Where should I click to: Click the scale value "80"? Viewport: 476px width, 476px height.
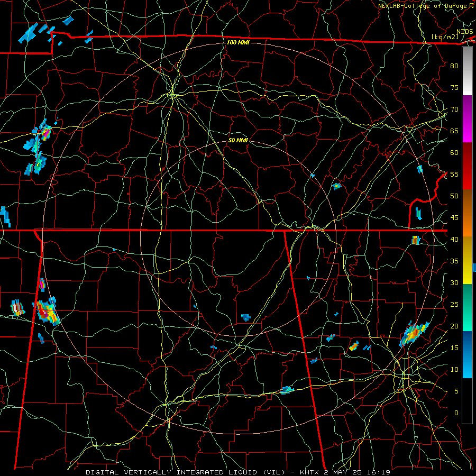pyautogui.click(x=454, y=66)
